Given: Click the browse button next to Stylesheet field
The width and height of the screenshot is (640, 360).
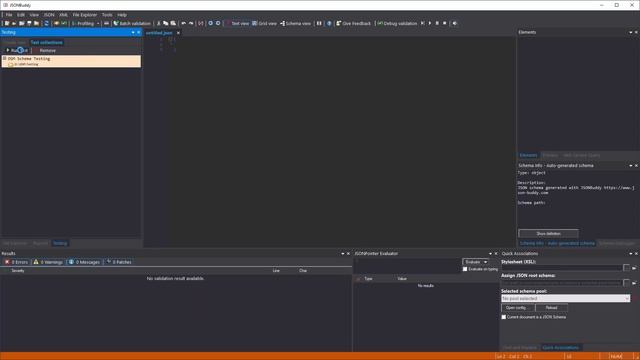Looking at the screenshot, I should 627,268.
